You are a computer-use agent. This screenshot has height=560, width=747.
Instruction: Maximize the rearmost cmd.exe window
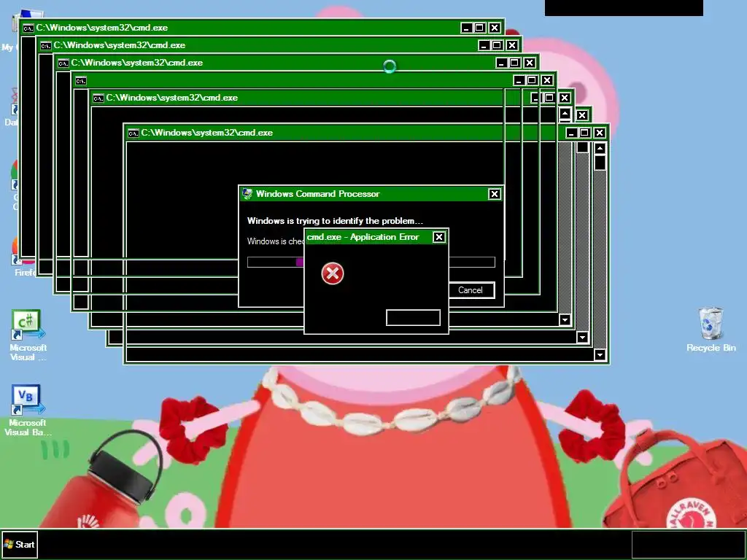pos(480,28)
